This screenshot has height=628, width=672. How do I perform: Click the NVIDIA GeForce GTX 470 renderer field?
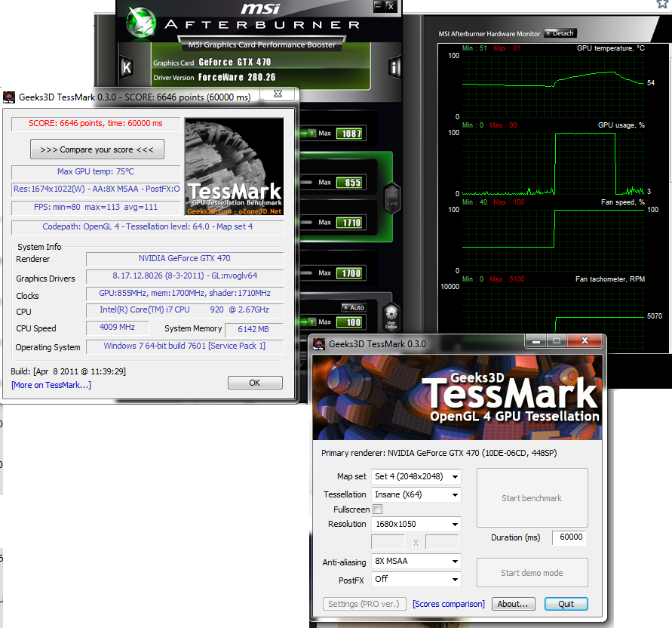[x=184, y=259]
